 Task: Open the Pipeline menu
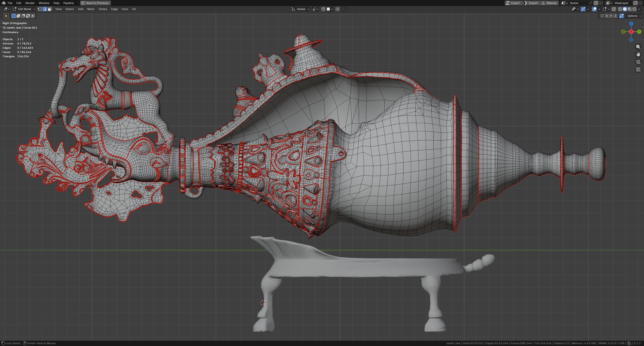(68, 3)
